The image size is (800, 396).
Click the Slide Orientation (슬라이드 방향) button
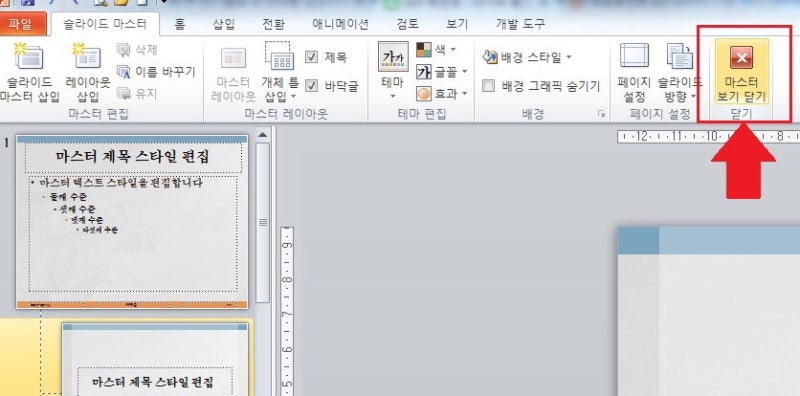coord(680,72)
